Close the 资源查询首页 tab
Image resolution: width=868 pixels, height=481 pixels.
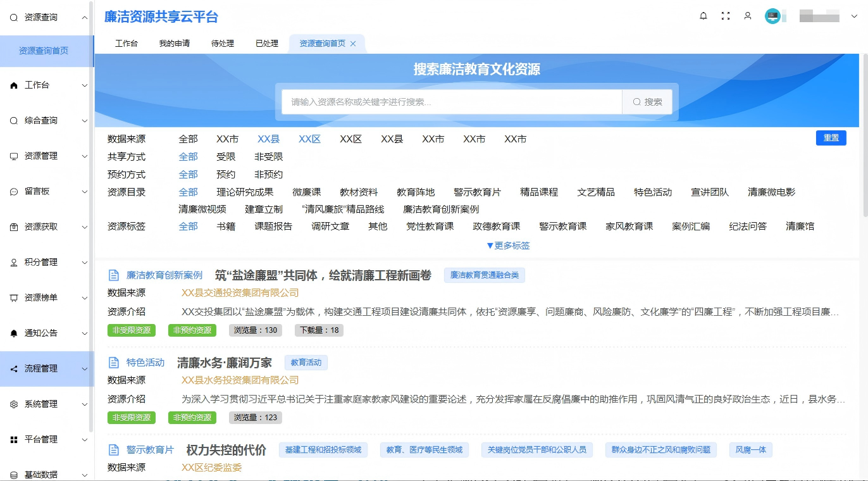353,44
